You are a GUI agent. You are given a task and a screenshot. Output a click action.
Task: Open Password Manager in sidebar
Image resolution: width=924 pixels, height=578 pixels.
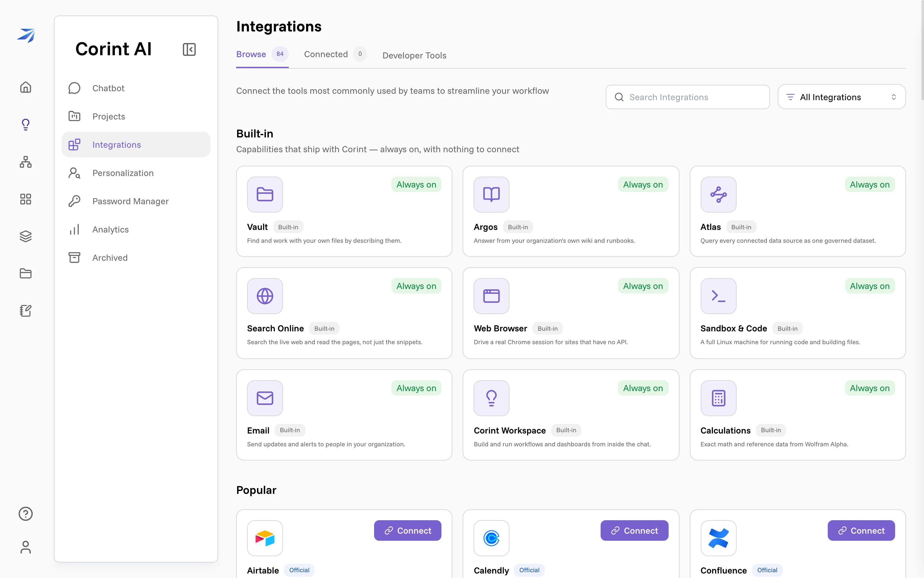coord(136,201)
